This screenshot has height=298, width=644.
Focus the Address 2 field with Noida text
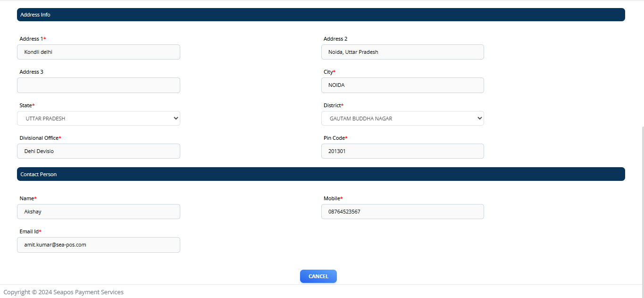[x=402, y=52]
